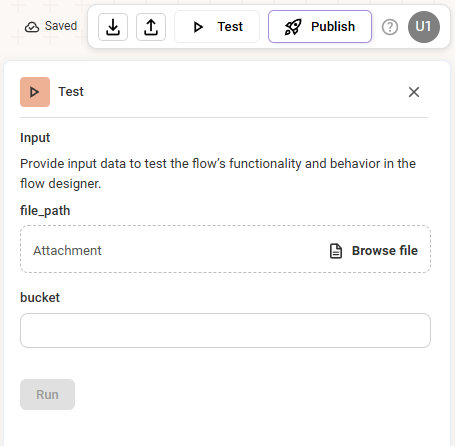The image size is (455, 446).
Task: Click the Publish button
Action: (x=320, y=27)
